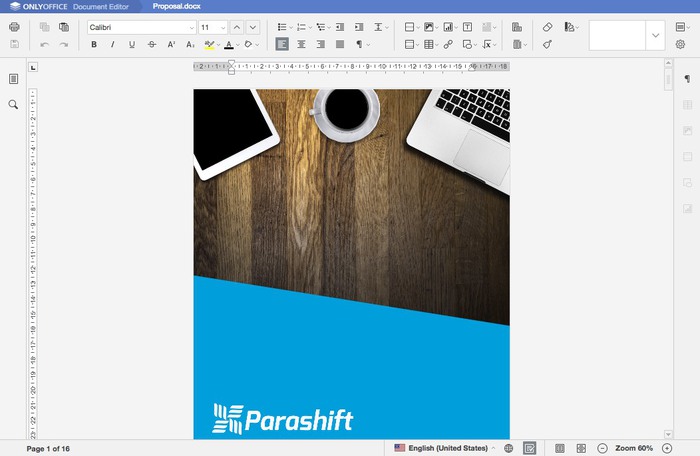Click the Undo arrow icon
The width and height of the screenshot is (700, 456).
(44, 45)
